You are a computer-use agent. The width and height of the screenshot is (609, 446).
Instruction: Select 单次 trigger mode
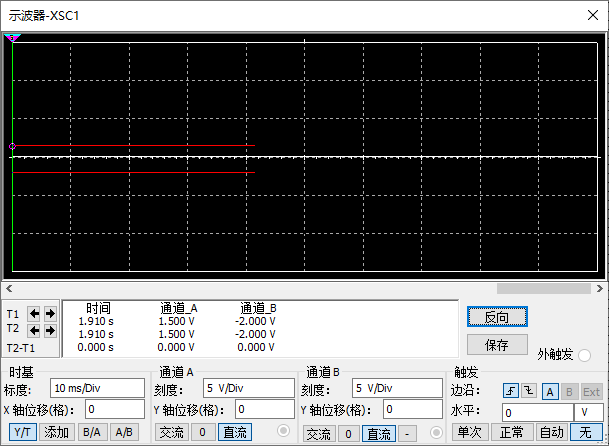click(x=470, y=432)
